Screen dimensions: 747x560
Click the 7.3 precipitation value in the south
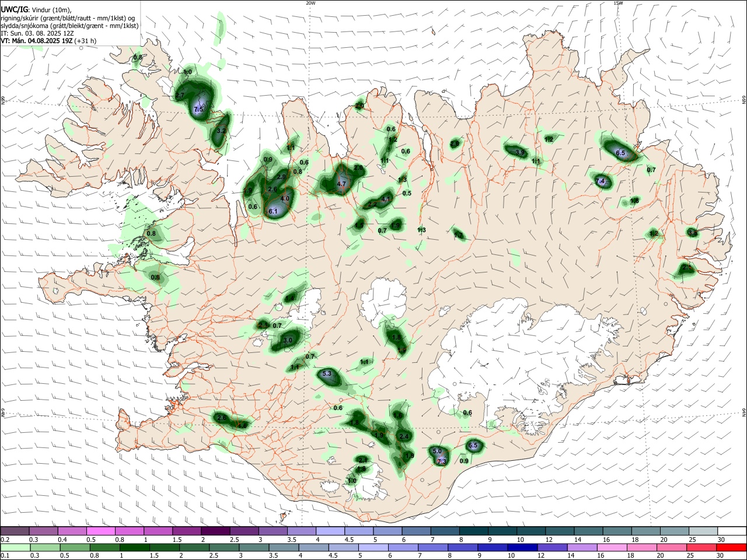442,461
